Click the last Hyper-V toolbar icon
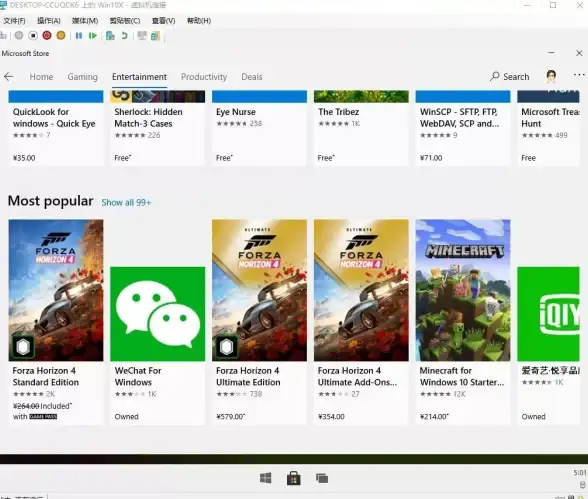 155,36
